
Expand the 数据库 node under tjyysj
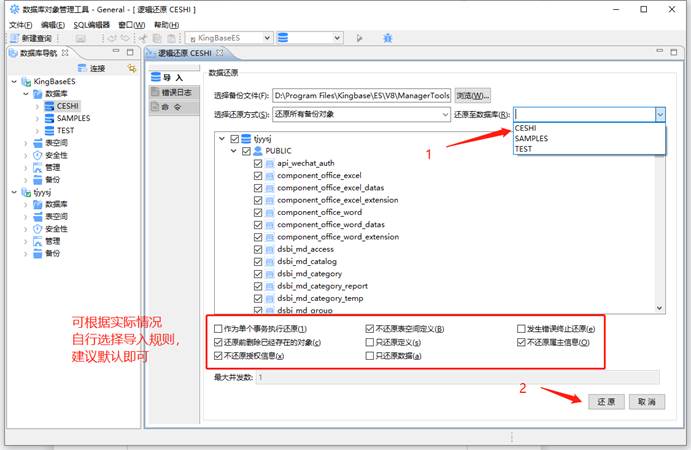coord(26,205)
